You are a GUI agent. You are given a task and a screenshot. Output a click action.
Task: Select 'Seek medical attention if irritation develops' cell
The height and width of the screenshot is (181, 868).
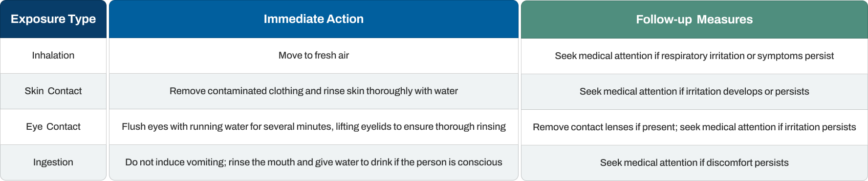694,92
